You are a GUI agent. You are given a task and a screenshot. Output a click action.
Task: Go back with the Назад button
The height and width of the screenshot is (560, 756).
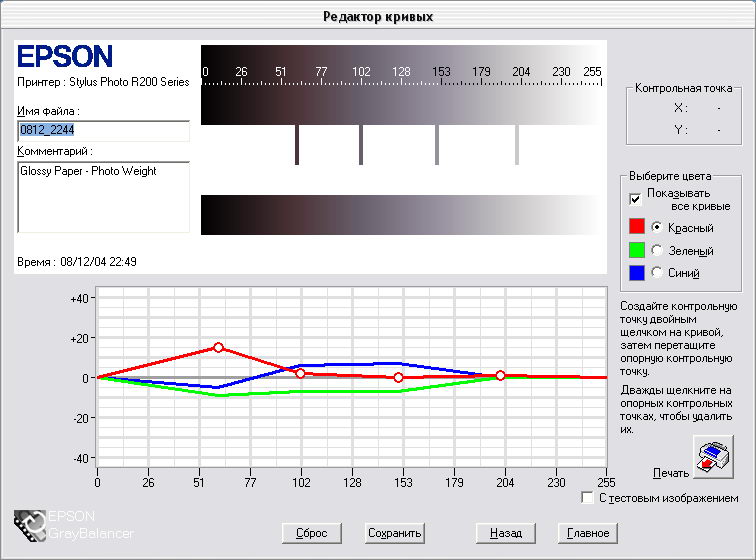click(x=506, y=533)
